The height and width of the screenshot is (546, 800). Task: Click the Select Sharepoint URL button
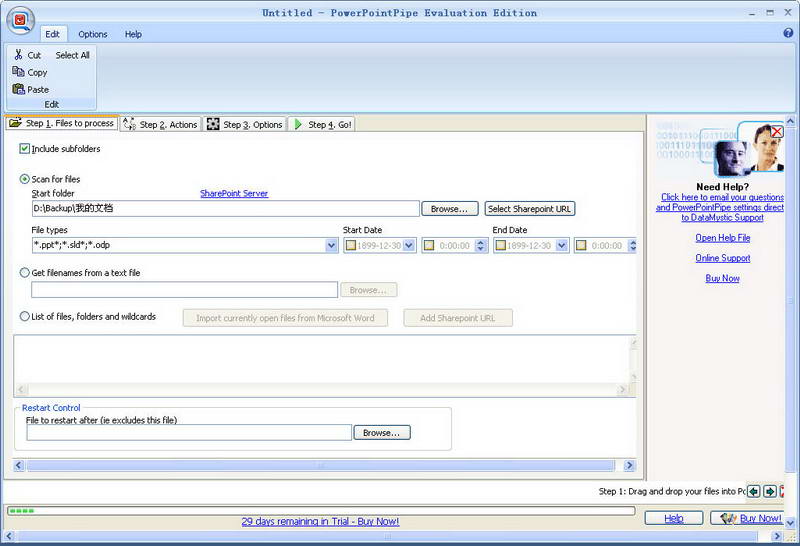530,209
